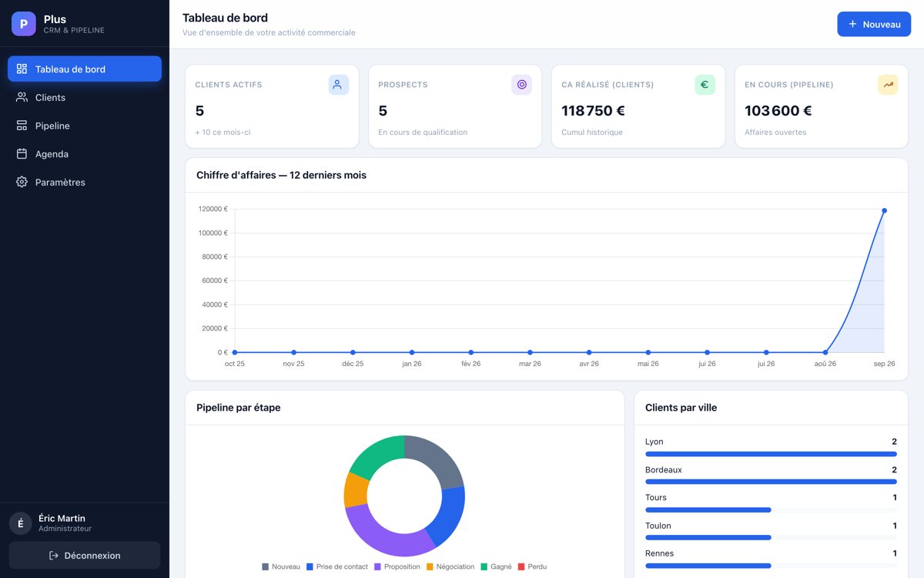Click the trend icon on En cours card

pyautogui.click(x=888, y=85)
